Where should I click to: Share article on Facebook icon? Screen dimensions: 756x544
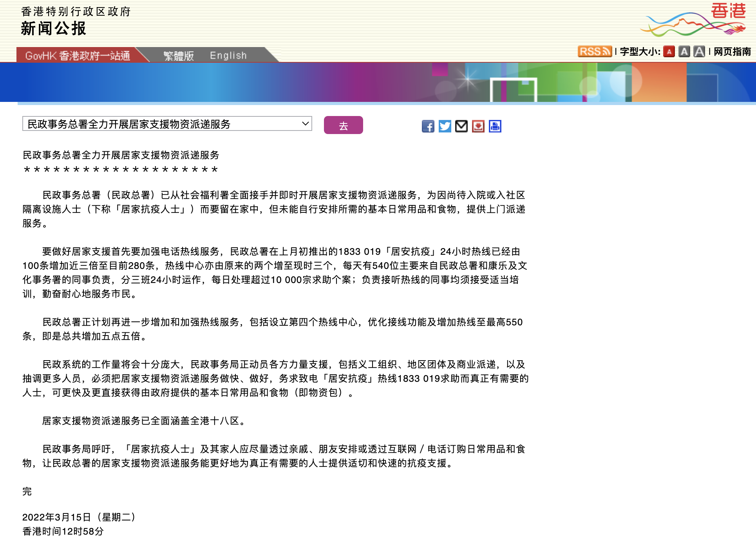(x=428, y=126)
